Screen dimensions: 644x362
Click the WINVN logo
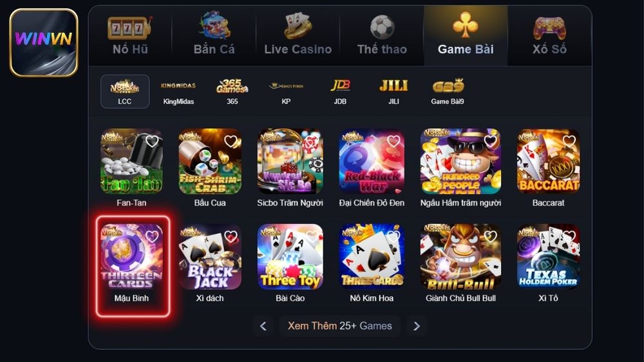click(x=44, y=43)
